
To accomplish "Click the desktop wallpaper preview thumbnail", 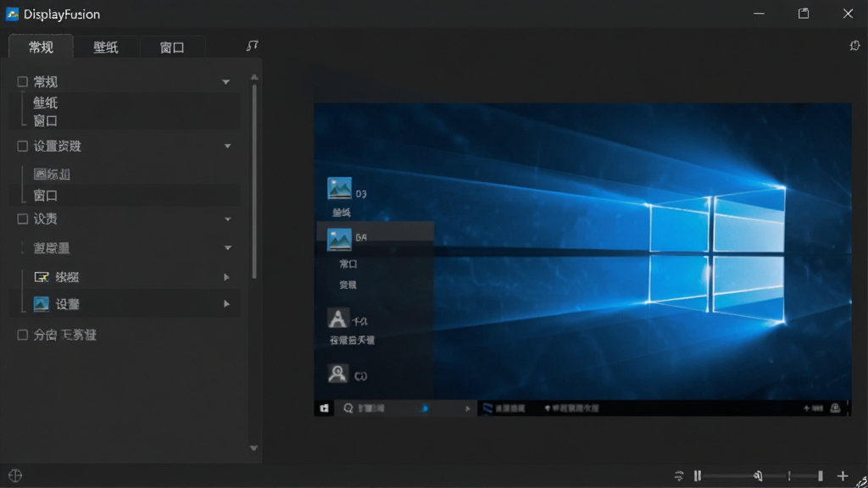I will (582, 259).
